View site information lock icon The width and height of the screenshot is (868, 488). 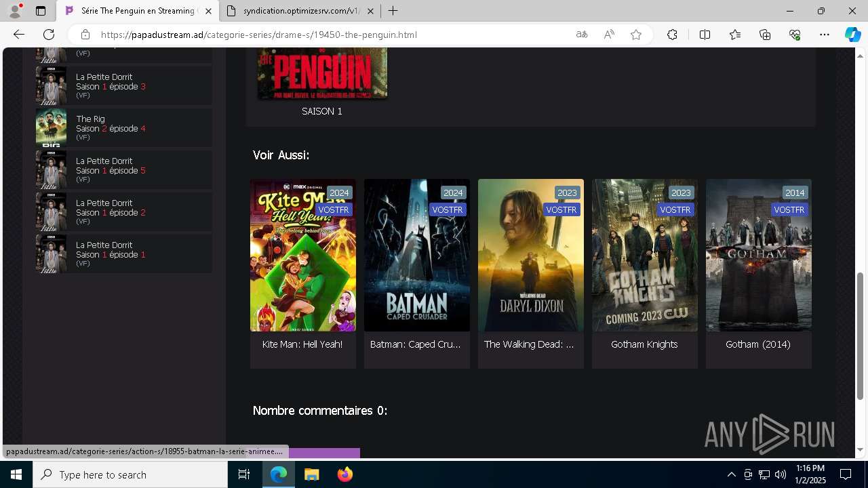pyautogui.click(x=85, y=35)
